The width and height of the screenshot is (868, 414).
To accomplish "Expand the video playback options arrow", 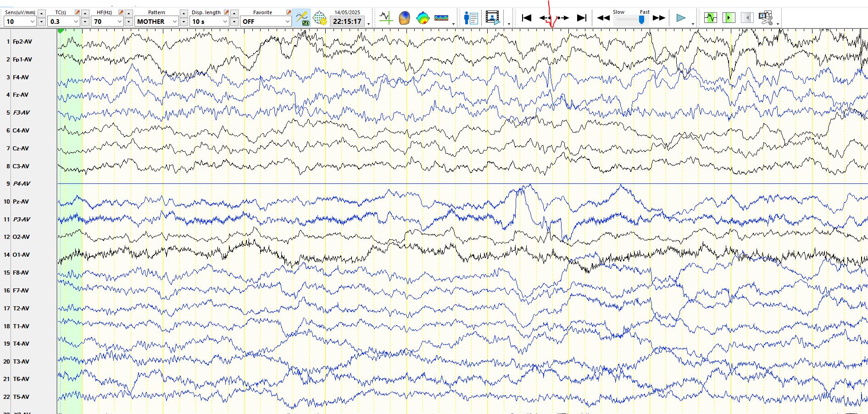I will point(508,23).
